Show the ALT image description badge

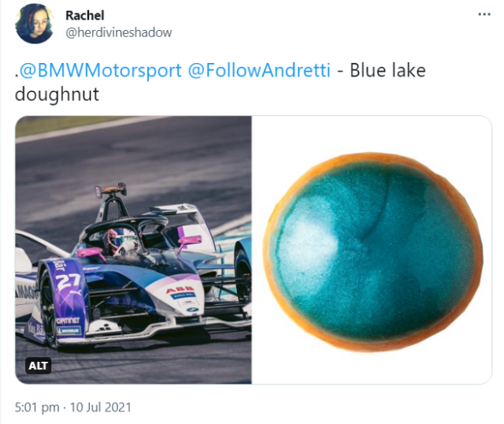(39, 366)
